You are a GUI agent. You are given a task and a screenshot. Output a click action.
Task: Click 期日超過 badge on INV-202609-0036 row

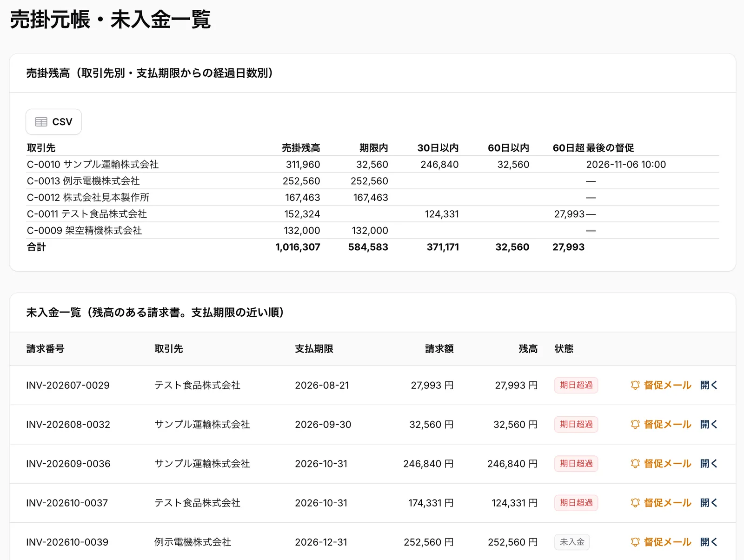(576, 464)
